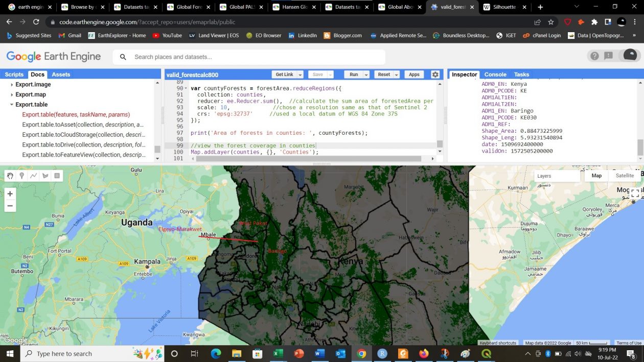
Task: Click the code editor horizontal scrollbar
Action: click(x=308, y=159)
